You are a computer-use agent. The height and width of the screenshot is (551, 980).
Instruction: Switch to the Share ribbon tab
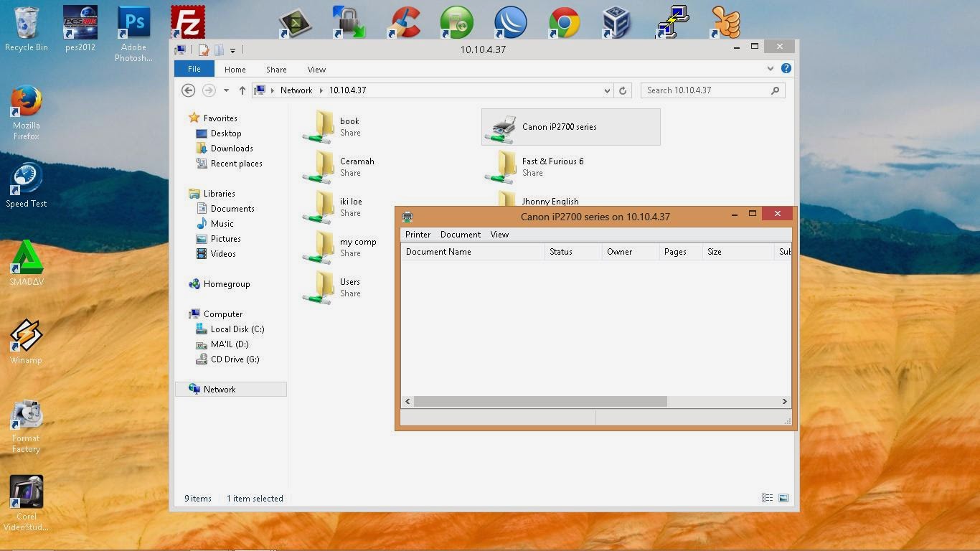coord(275,69)
